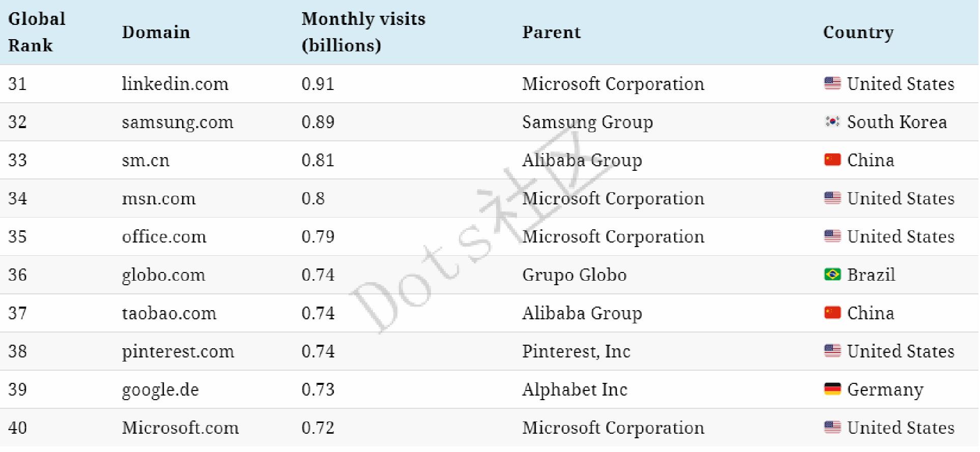Image resolution: width=980 pixels, height=452 pixels.
Task: Click the Parent column header
Action: (x=551, y=33)
